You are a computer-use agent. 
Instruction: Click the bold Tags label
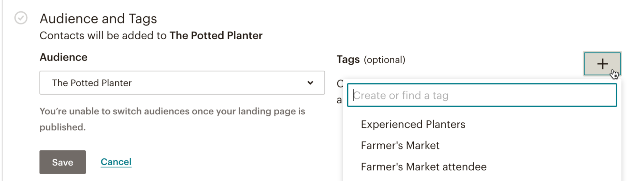[348, 60]
